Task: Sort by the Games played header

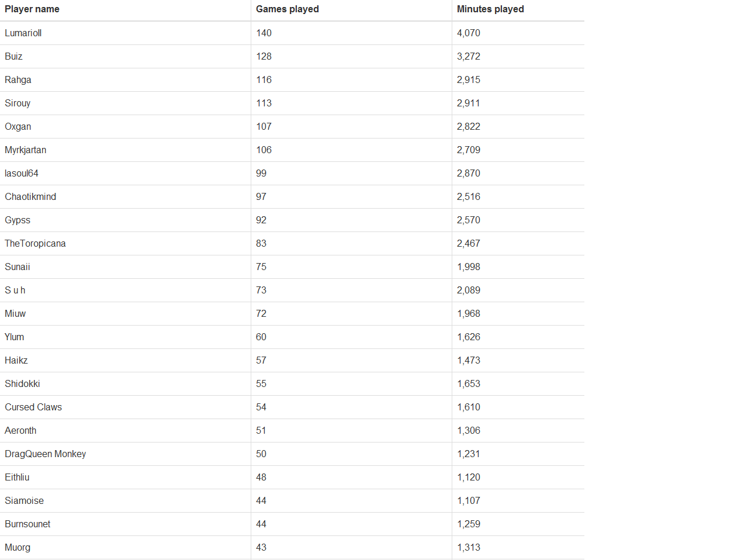Action: [288, 9]
